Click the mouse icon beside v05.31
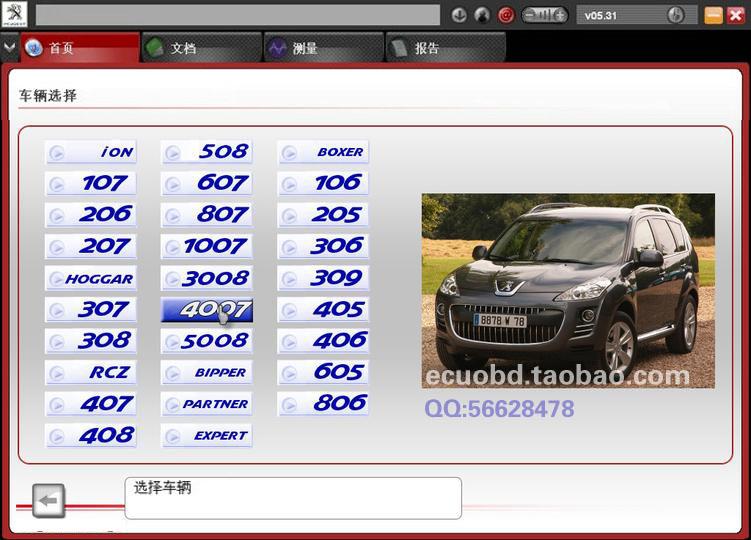Screen dimensions: 751x540 coord(675,15)
